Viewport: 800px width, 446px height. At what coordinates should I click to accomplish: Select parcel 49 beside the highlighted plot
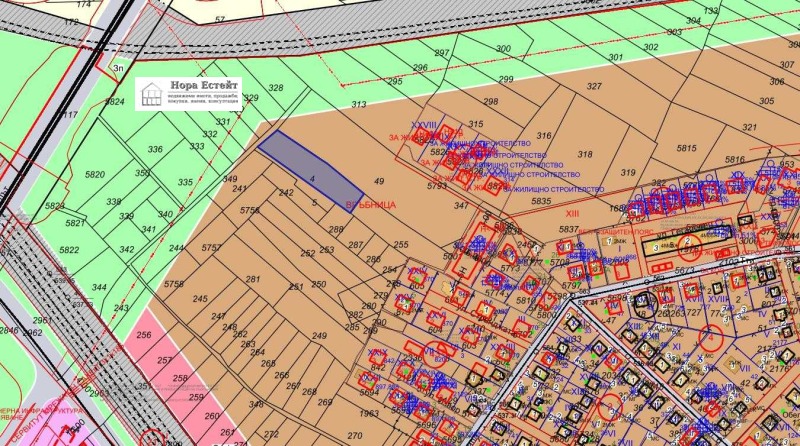378,181
